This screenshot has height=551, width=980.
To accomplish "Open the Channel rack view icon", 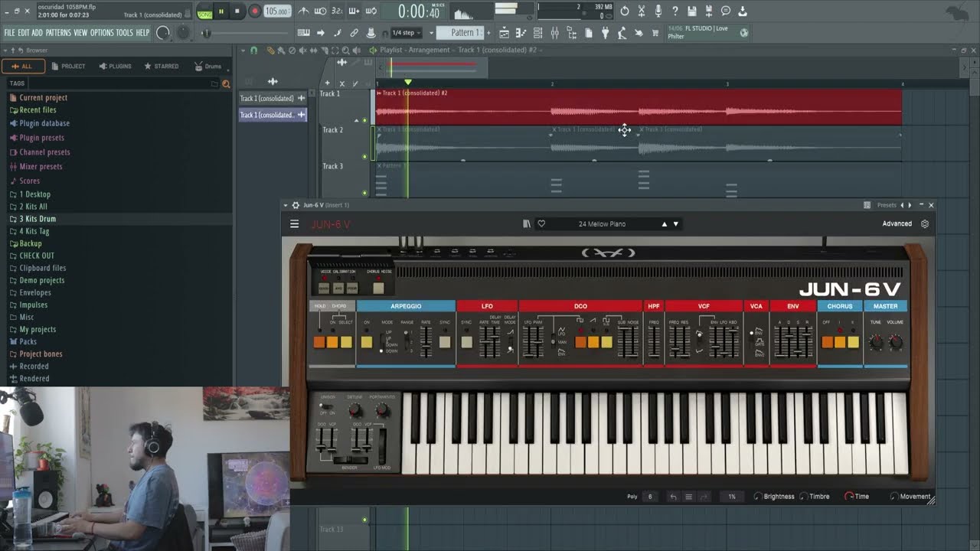I will point(538,33).
